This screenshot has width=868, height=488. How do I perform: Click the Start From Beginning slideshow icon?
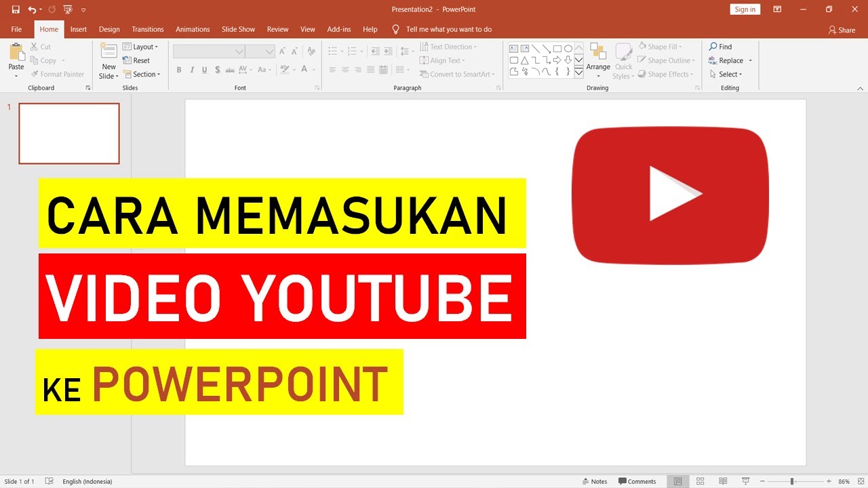point(68,9)
